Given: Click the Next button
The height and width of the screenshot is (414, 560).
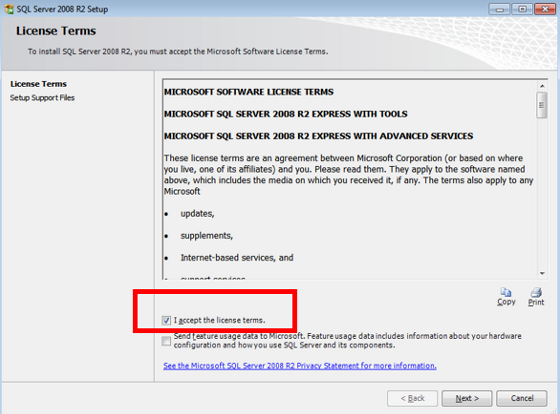Looking at the screenshot, I should point(467,398).
